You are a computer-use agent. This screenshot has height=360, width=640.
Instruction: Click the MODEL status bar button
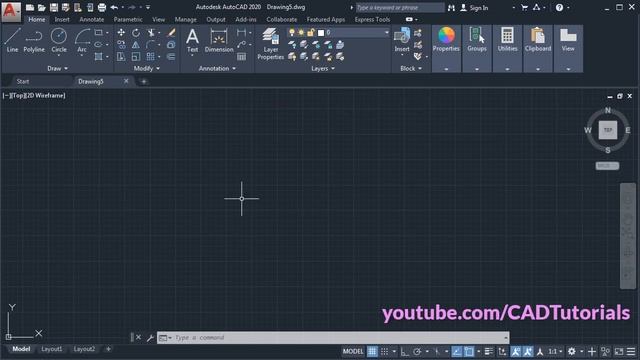click(x=353, y=351)
